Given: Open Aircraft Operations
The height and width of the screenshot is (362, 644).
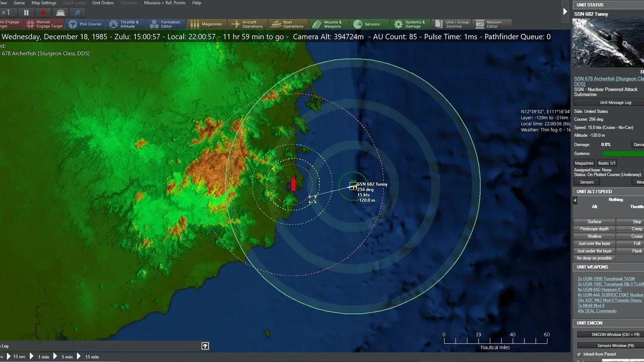Looking at the screenshot, I should click(247, 24).
